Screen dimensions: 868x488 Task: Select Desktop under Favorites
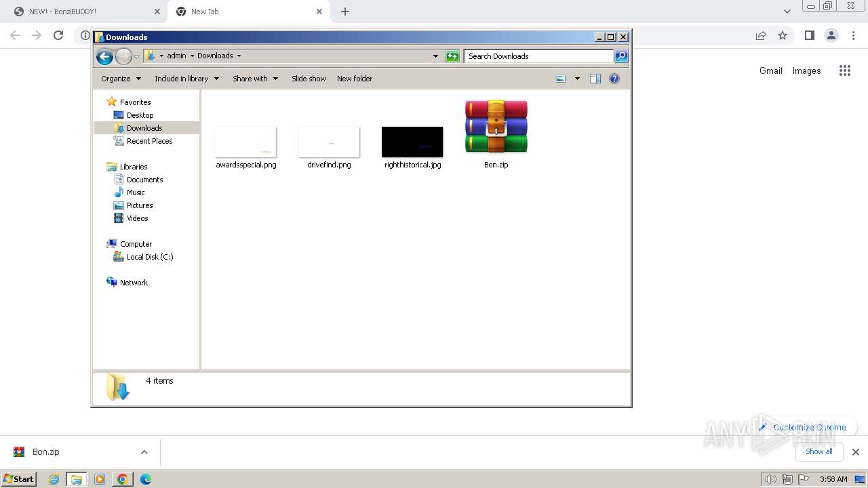140,115
